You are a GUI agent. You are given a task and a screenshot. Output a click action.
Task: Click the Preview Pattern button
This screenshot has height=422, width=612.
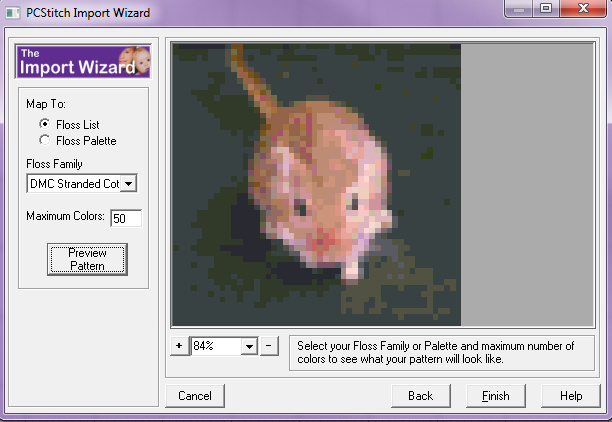click(x=87, y=259)
